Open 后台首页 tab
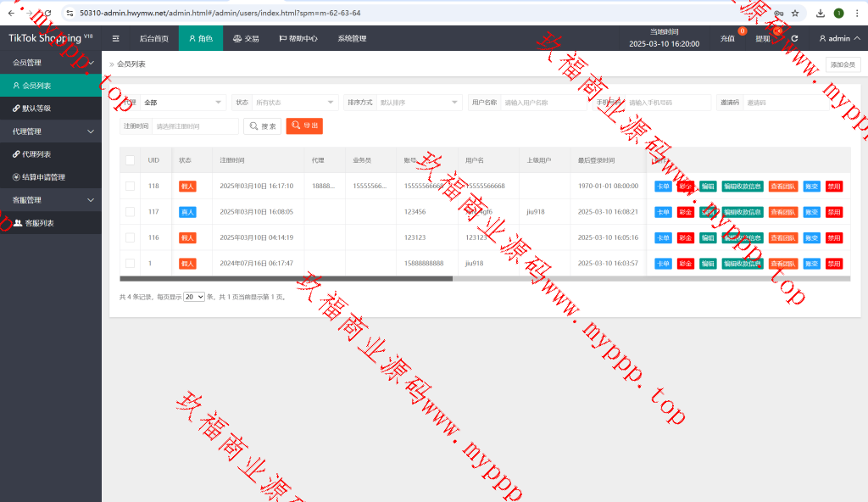This screenshot has height=502, width=868. 154,38
